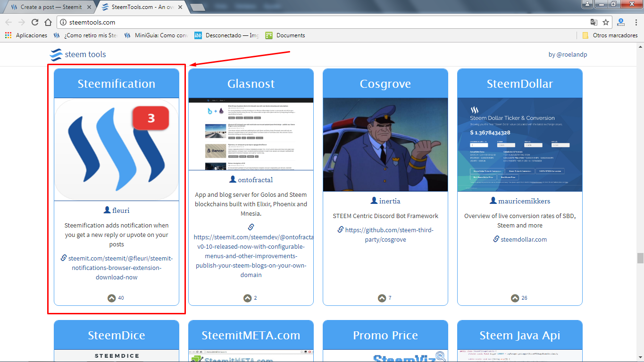Viewport: 644px width, 362px height.
Task: Reload the steemtools.com page
Action: tap(35, 22)
